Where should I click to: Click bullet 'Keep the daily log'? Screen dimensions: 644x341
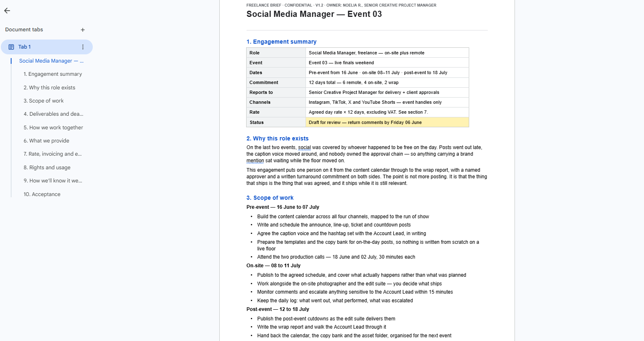pyautogui.click(x=335, y=301)
